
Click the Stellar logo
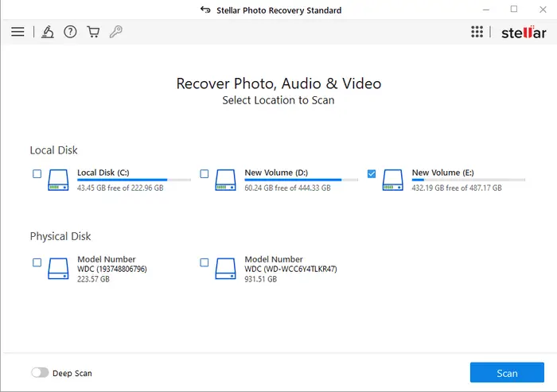(524, 33)
